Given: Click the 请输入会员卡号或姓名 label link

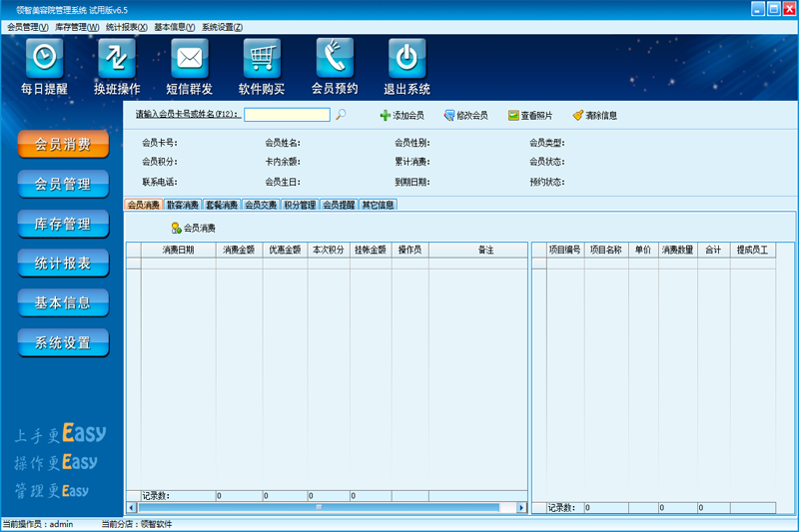Looking at the screenshot, I should coord(188,115).
